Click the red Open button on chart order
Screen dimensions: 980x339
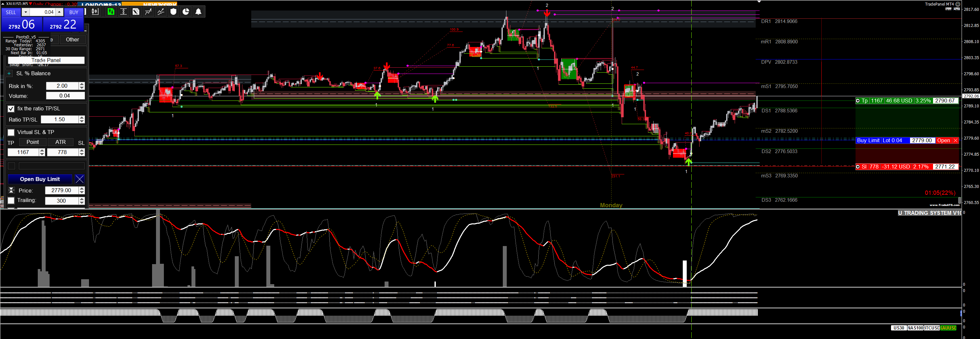944,140
